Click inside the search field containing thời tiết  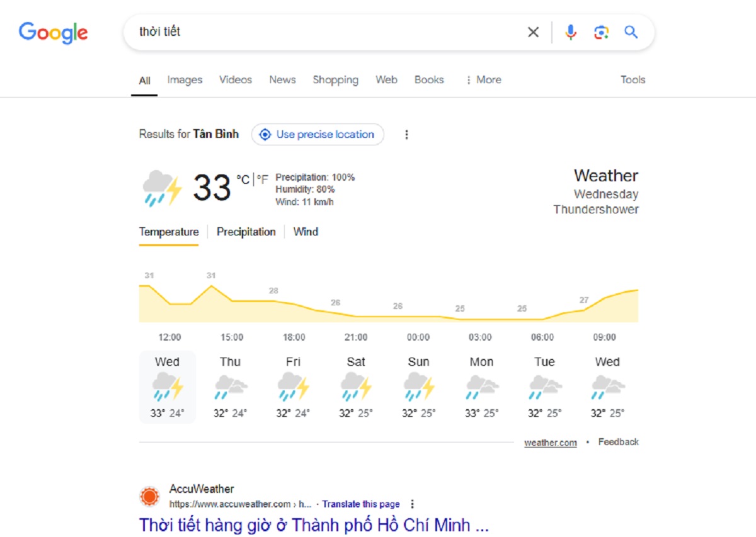tap(321, 32)
